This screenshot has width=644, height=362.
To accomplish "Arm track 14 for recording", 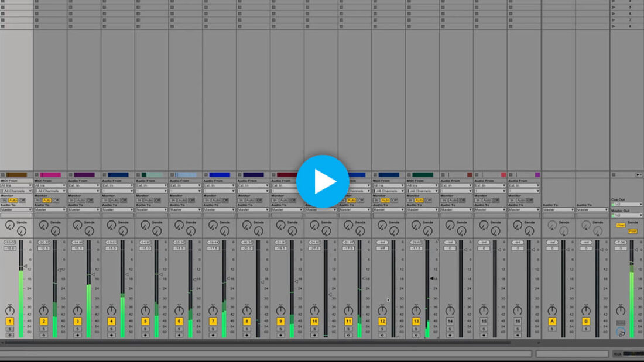I will tap(450, 335).
